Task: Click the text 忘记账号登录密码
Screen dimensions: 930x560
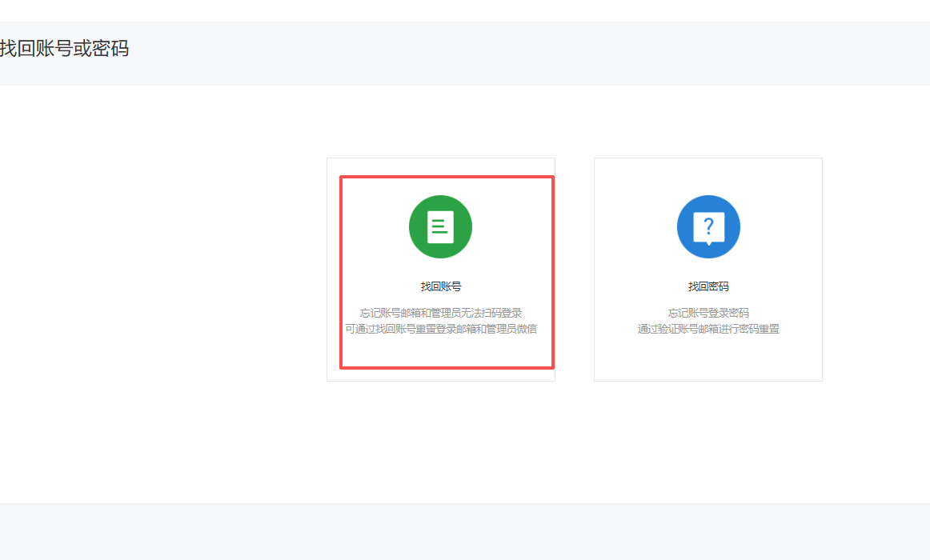Action: [x=708, y=312]
